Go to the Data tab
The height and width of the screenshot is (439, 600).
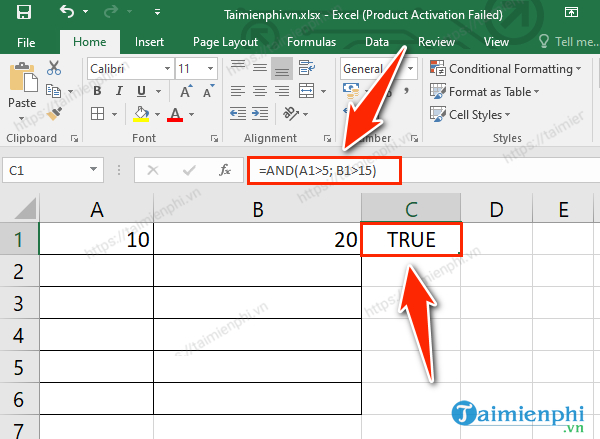[377, 42]
